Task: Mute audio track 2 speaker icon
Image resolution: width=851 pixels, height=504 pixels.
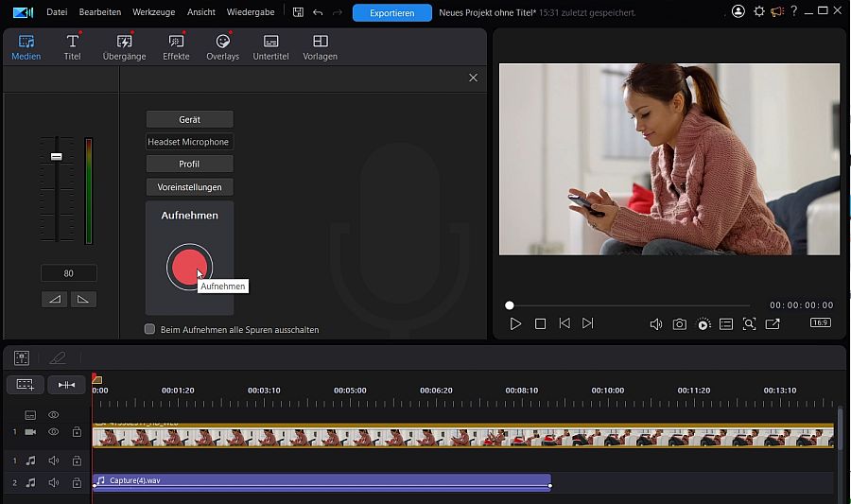Action: point(54,482)
